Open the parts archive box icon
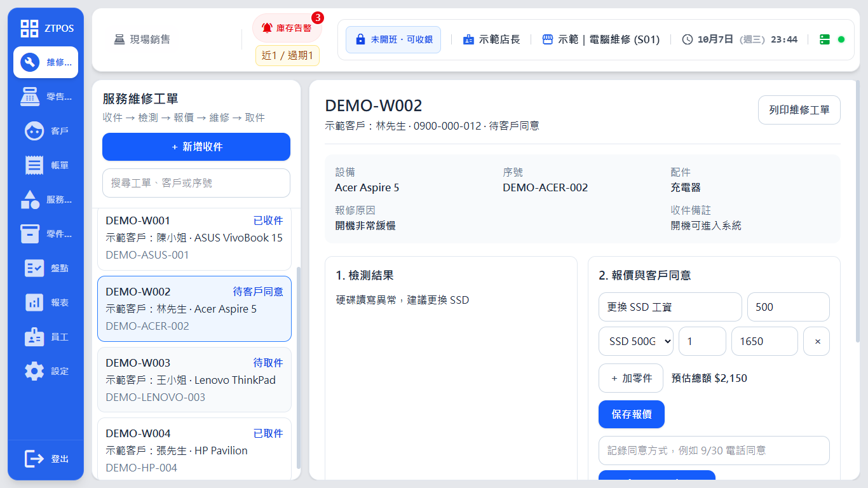 (x=30, y=234)
